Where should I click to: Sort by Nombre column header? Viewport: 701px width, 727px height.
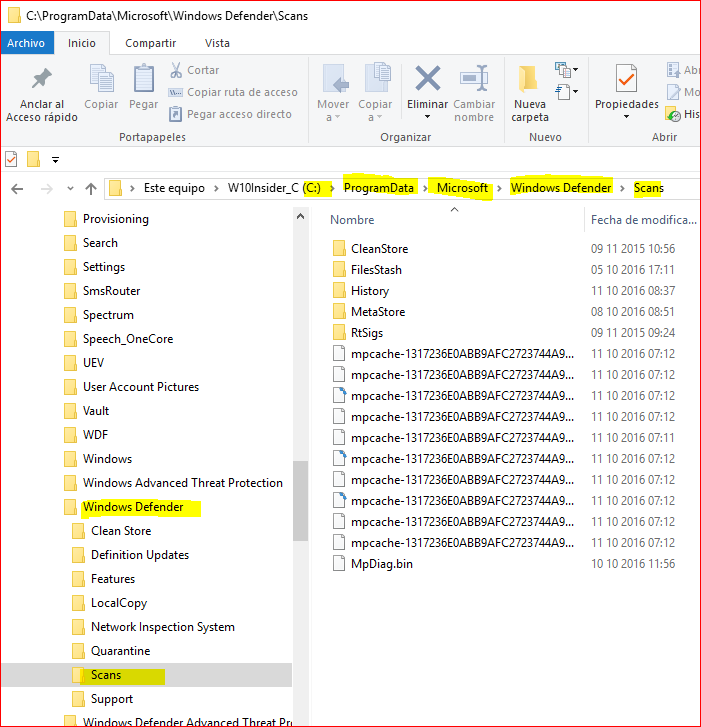point(352,220)
